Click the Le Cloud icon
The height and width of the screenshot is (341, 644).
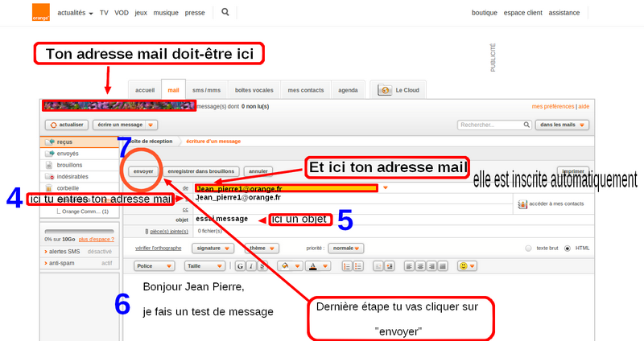(x=385, y=90)
